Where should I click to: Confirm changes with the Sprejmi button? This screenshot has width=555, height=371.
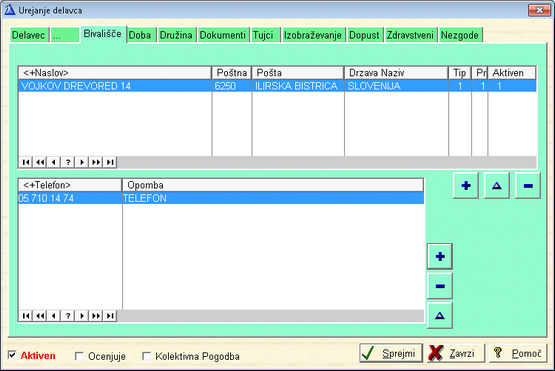(x=391, y=353)
